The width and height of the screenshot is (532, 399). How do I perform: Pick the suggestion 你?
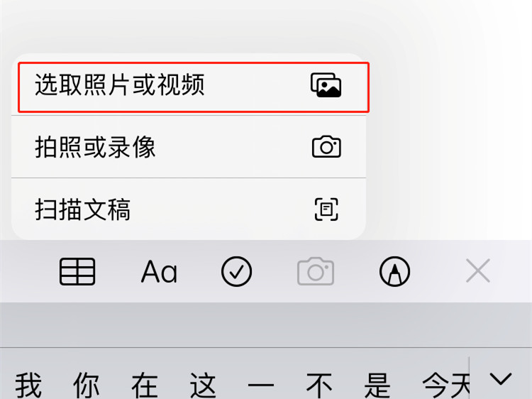tap(86, 386)
